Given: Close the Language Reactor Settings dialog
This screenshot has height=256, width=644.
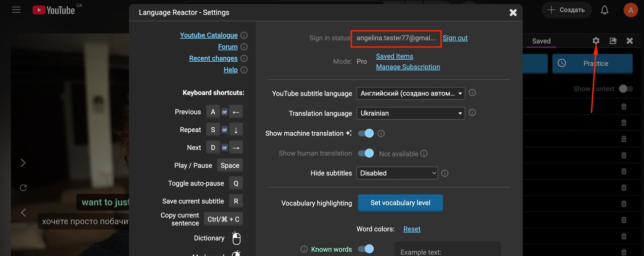Looking at the screenshot, I should tap(513, 13).
